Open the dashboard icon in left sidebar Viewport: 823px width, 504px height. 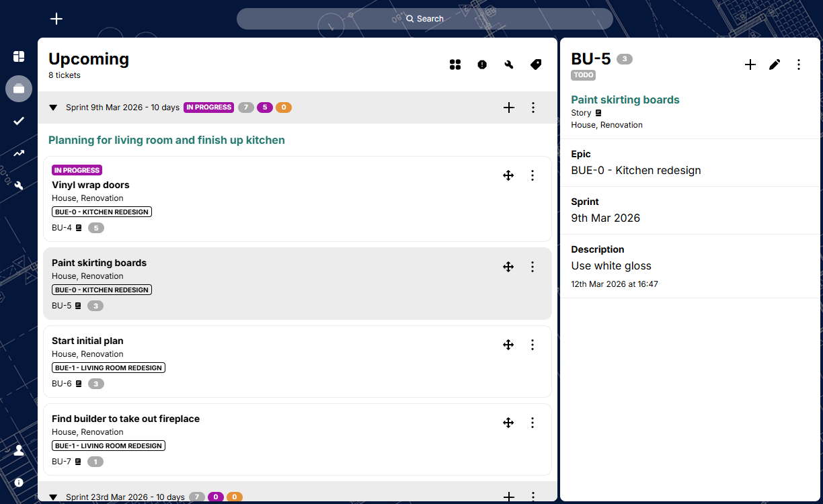(19, 56)
